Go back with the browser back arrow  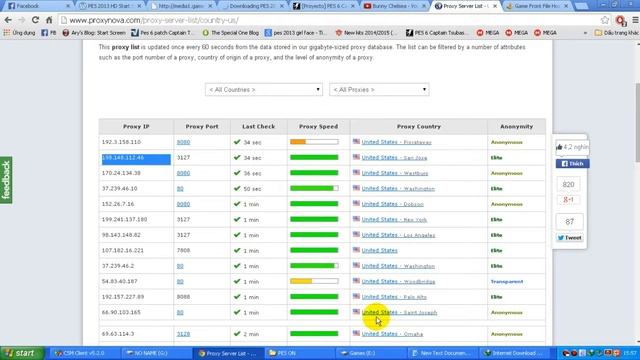[x=8, y=20]
